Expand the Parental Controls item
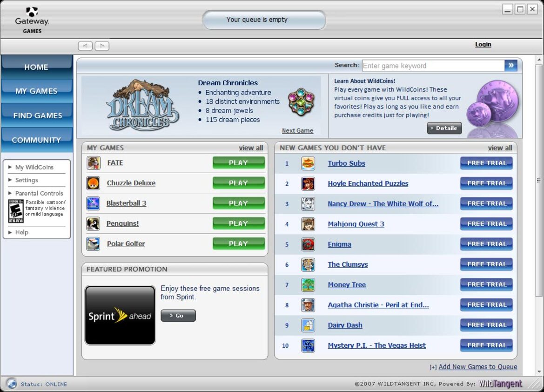 pos(36,193)
